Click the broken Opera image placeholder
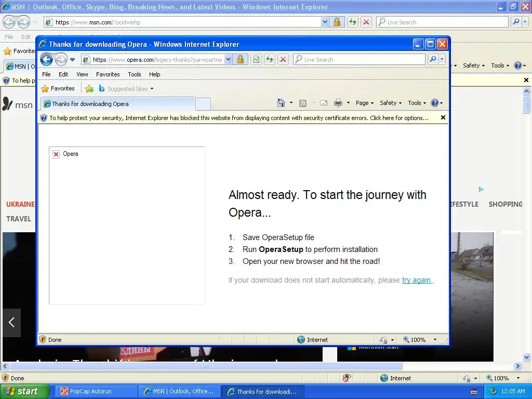This screenshot has height=399, width=532. [127, 225]
